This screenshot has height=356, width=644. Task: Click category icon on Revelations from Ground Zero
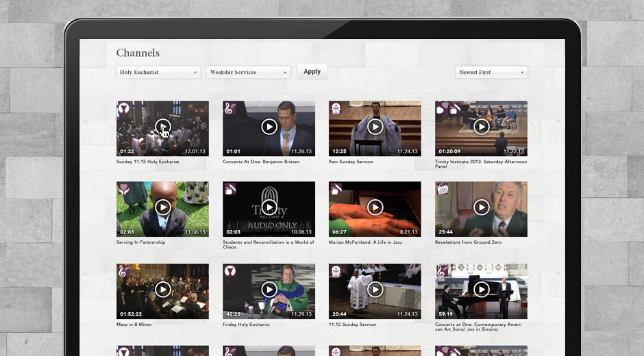(x=443, y=188)
